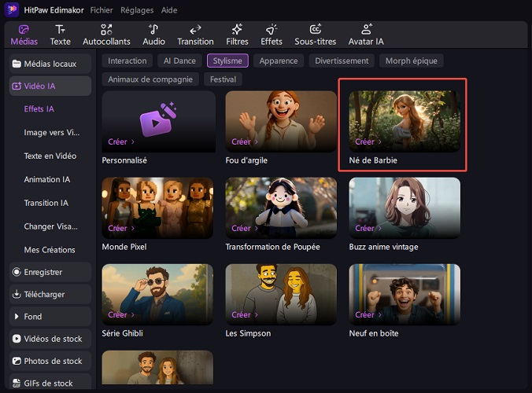Expand the Médias locaux section
The width and height of the screenshot is (532, 393).
[50, 64]
